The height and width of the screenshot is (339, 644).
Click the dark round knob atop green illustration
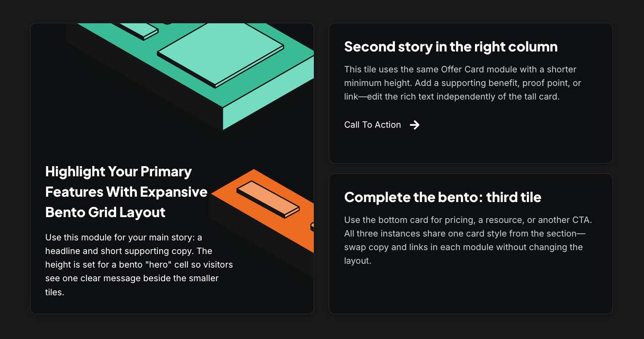168,24
